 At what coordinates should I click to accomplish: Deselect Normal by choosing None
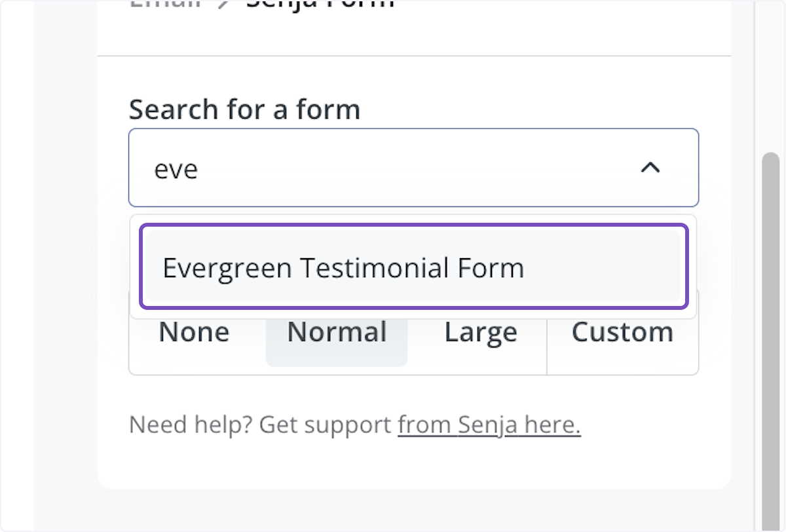[x=193, y=332]
